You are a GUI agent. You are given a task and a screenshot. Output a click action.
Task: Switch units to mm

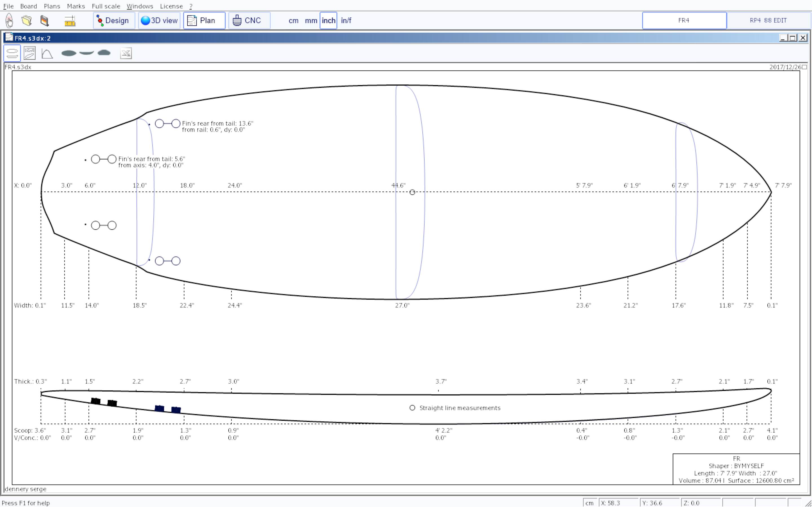(311, 21)
